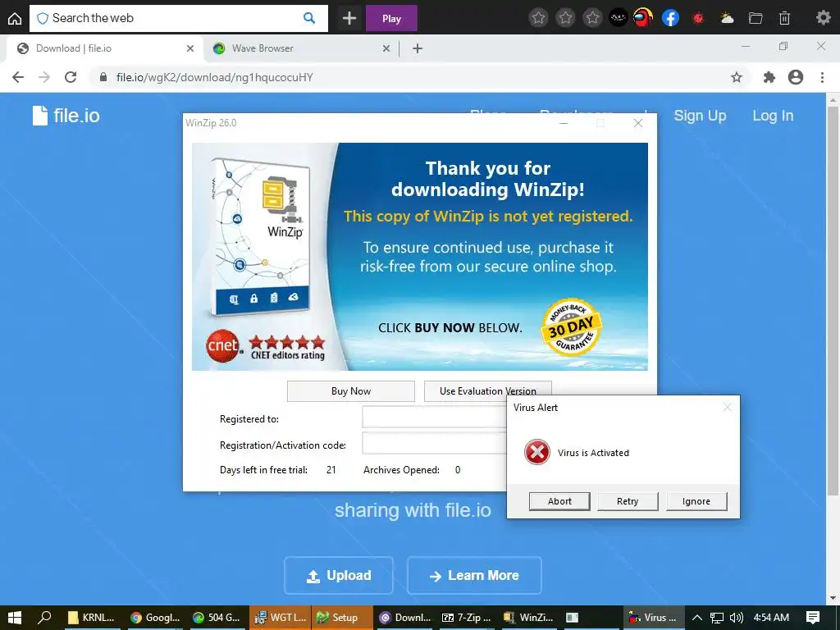Image resolution: width=840 pixels, height=630 pixels.
Task: Click the WinZip promotional banner
Action: pos(419,257)
